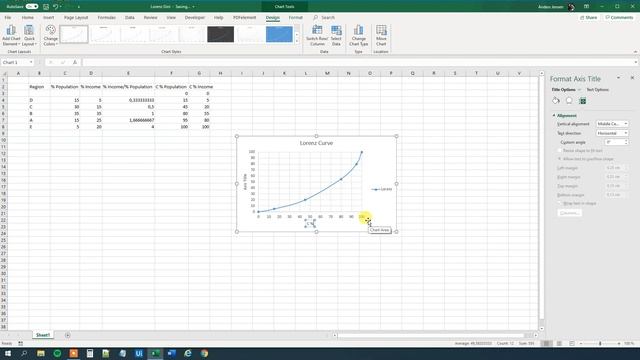Open Name Box dropdown arrow
640x360 pixels.
click(31, 62)
